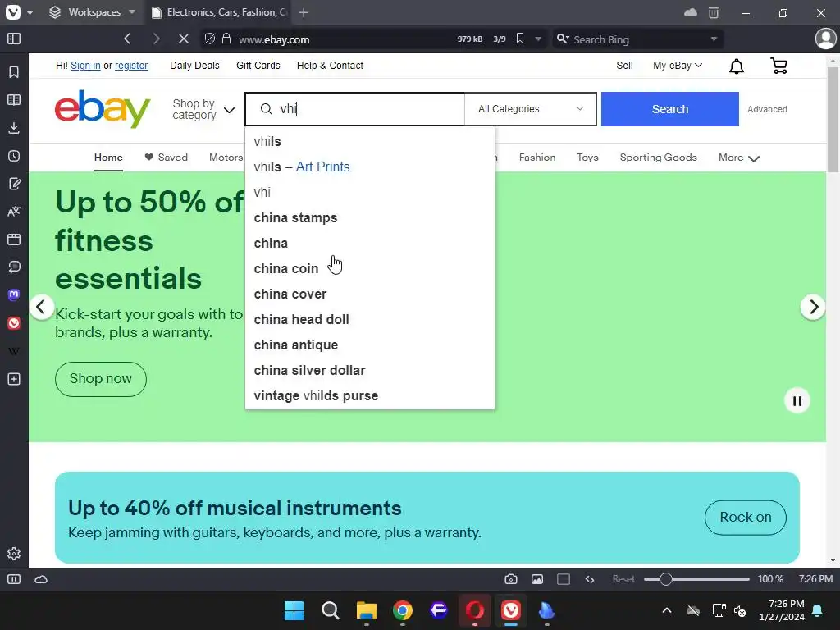This screenshot has width=840, height=630.
Task: Open Daily Deals
Action: tap(194, 66)
